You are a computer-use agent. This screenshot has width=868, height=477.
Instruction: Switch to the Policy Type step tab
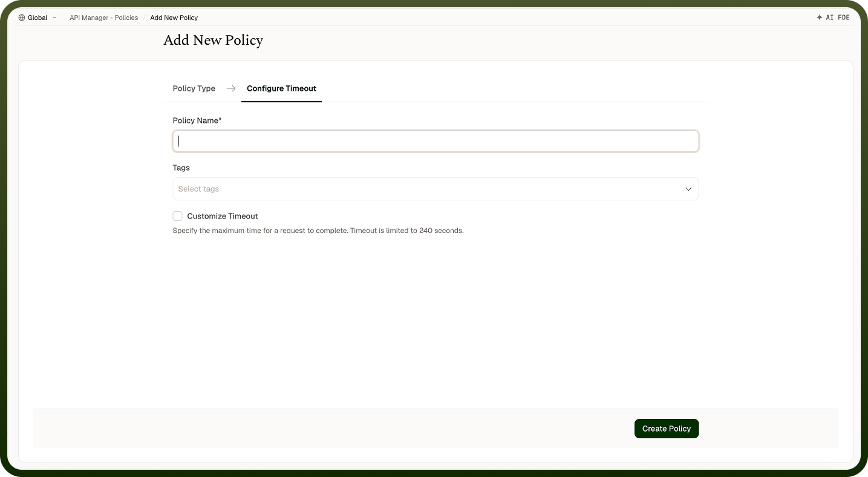click(194, 88)
